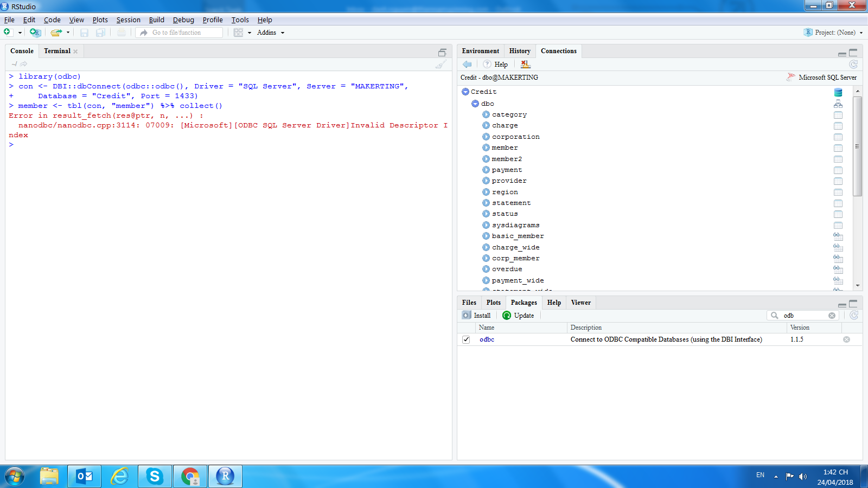Viewport: 868px width, 488px height.
Task: Open a new file with the new document icon
Action: tap(8, 32)
